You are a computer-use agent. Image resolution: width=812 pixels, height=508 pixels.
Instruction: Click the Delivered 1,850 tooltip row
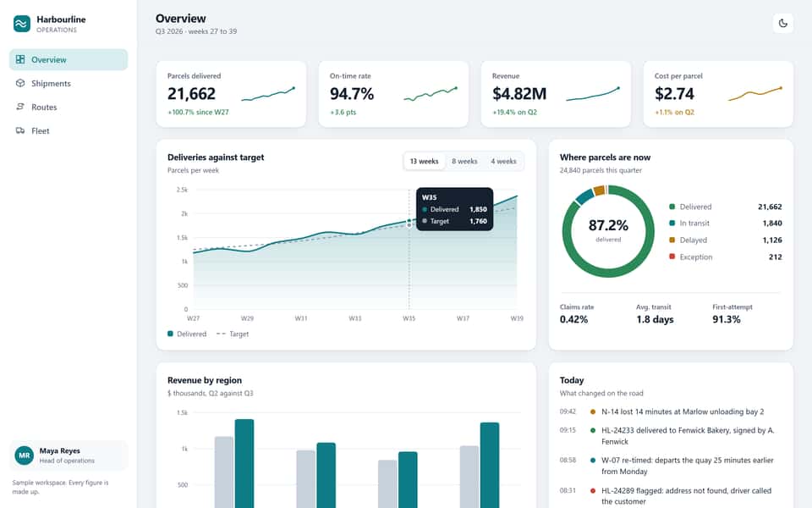coord(454,209)
